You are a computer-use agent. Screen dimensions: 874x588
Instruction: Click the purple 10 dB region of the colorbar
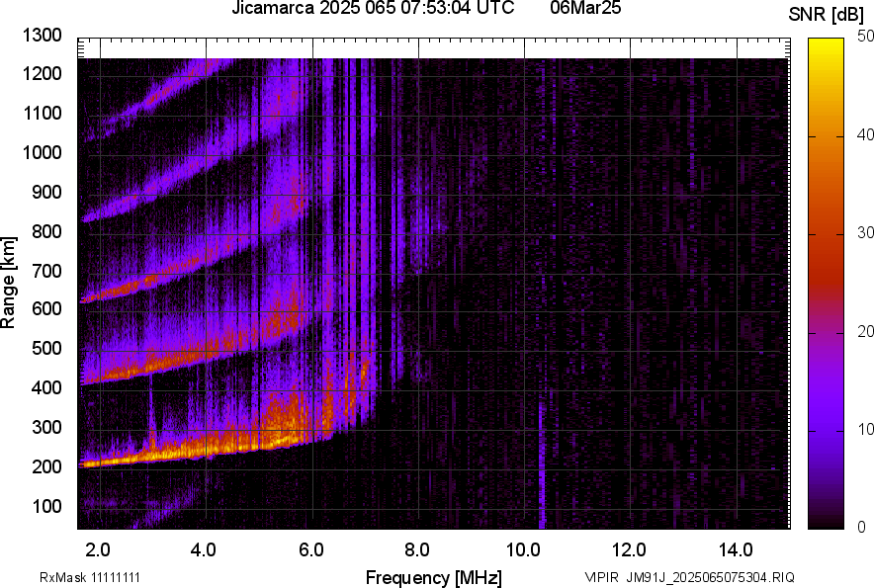pos(826,430)
